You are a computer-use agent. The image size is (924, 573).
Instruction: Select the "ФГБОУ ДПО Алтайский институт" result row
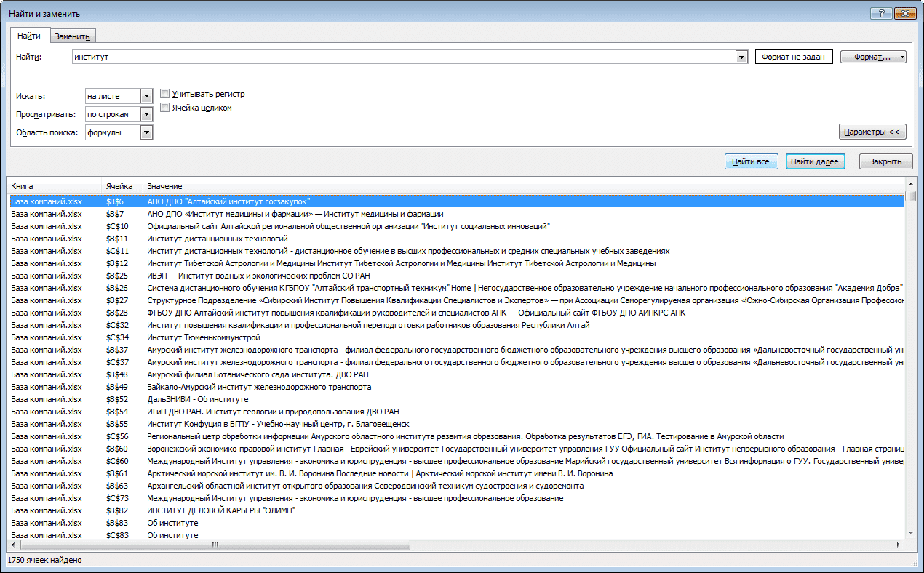[456, 313]
